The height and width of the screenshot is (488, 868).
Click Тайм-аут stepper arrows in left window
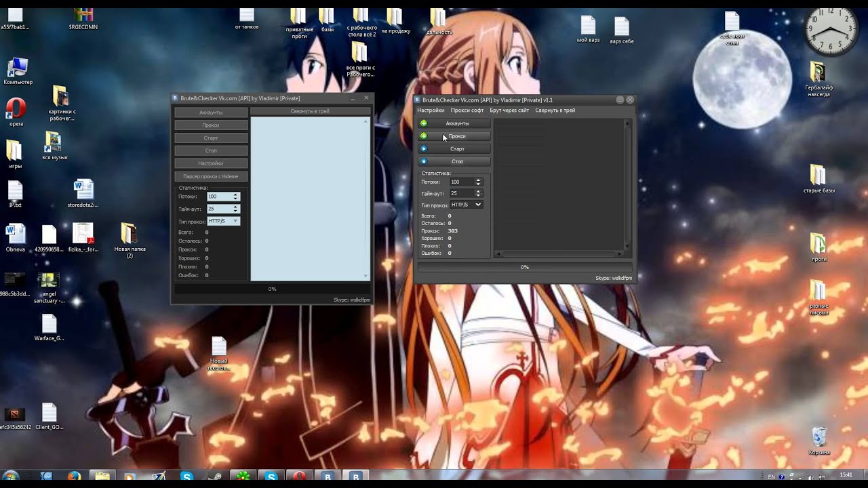[235, 209]
